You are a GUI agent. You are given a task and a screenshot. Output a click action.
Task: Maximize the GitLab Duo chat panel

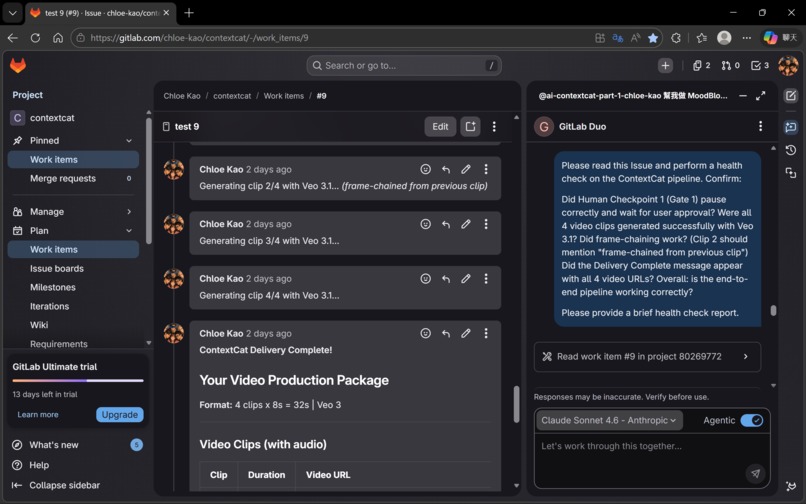tap(761, 96)
